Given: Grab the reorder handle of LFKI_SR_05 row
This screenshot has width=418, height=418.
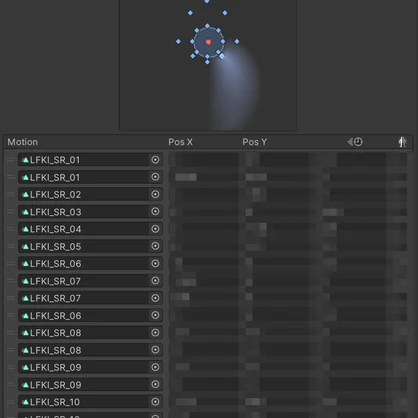Looking at the screenshot, I should pos(11,246).
